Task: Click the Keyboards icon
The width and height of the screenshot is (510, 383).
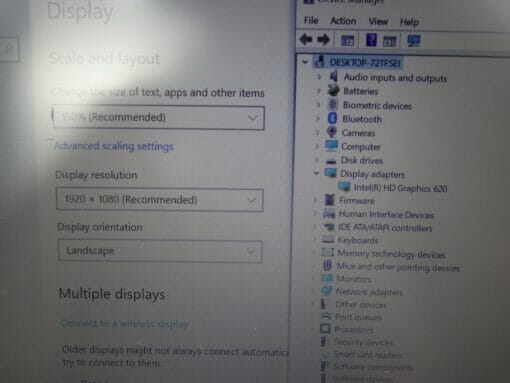Action: click(328, 240)
